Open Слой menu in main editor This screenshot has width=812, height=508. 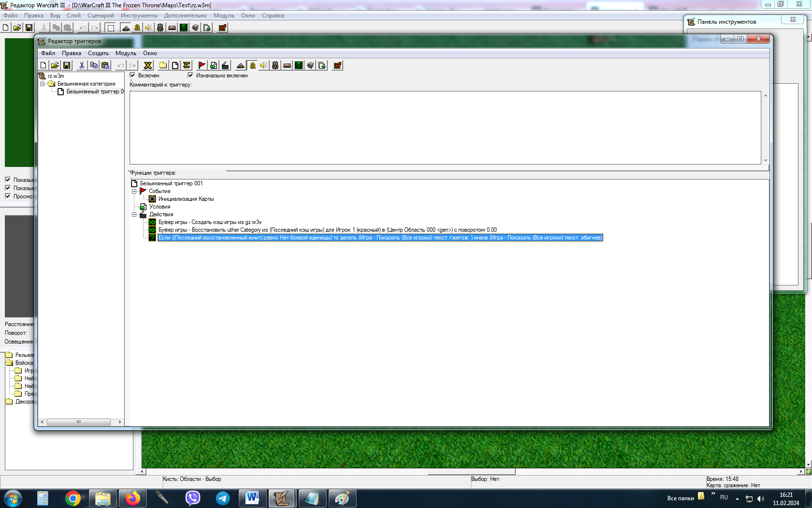click(73, 15)
